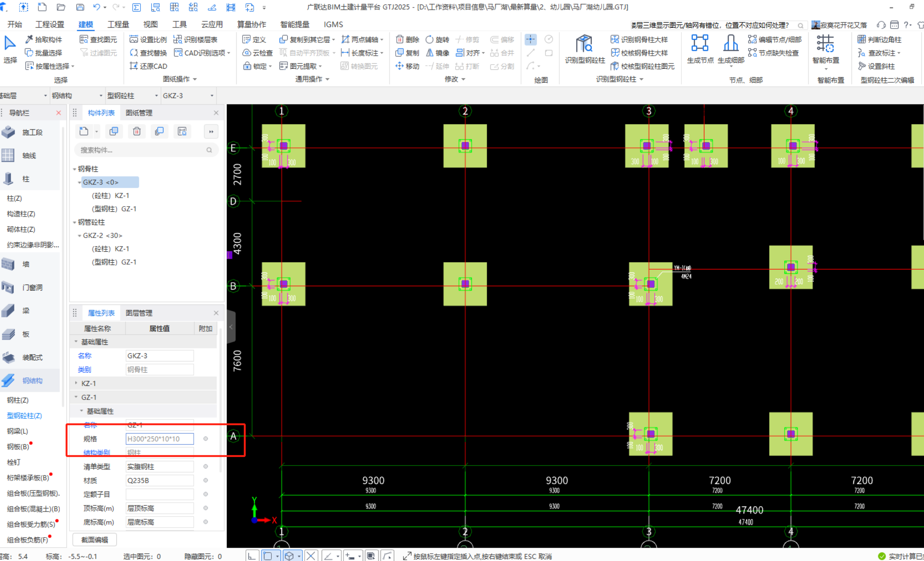Select the 旋转 rotate tool

coord(437,40)
